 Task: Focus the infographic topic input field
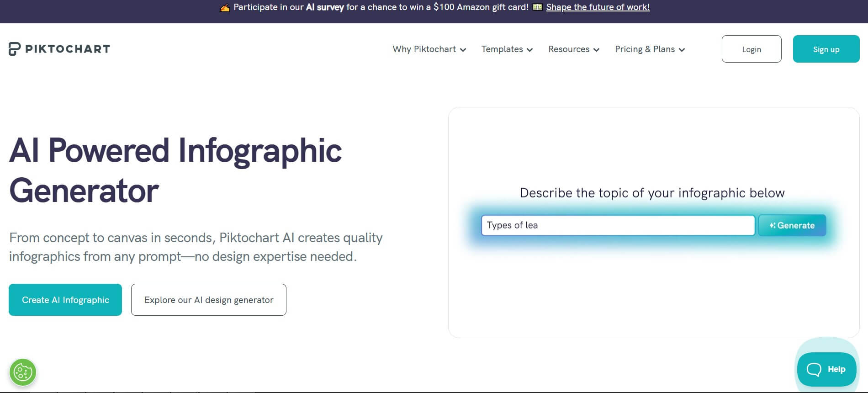[618, 225]
